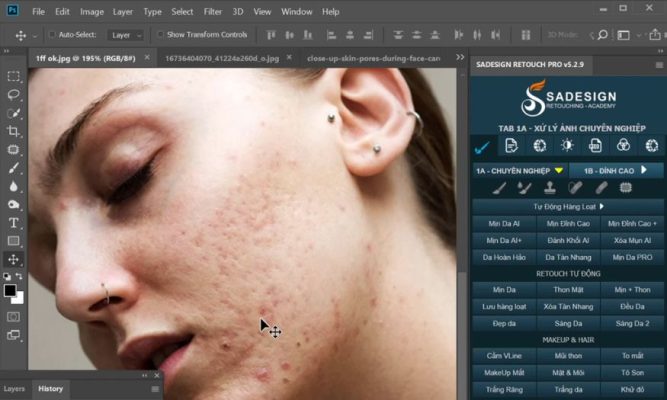
Task: Open the History panel tab
Action: pos(50,388)
